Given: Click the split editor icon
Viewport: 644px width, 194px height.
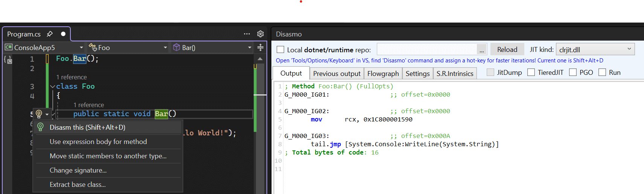Looking at the screenshot, I should (x=260, y=47).
